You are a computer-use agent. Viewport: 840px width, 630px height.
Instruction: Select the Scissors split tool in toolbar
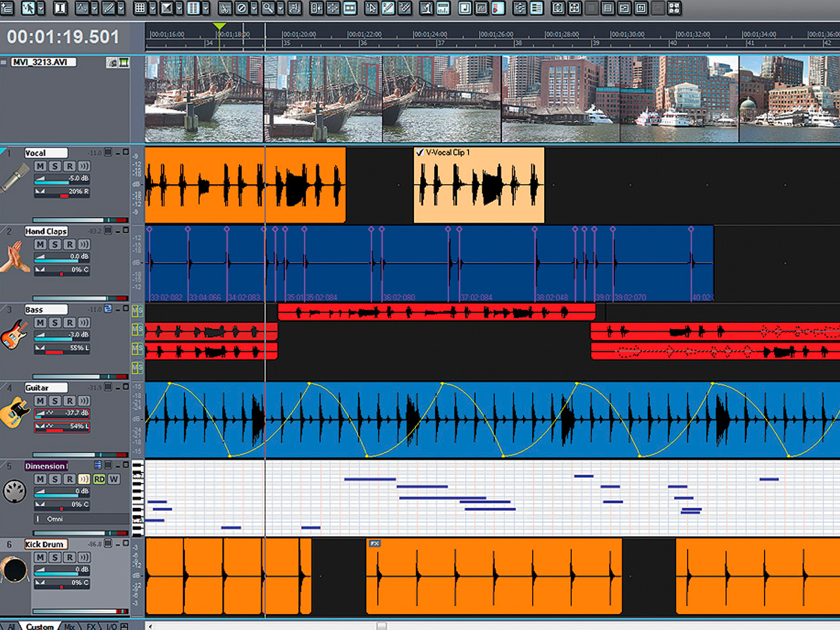coord(224,9)
